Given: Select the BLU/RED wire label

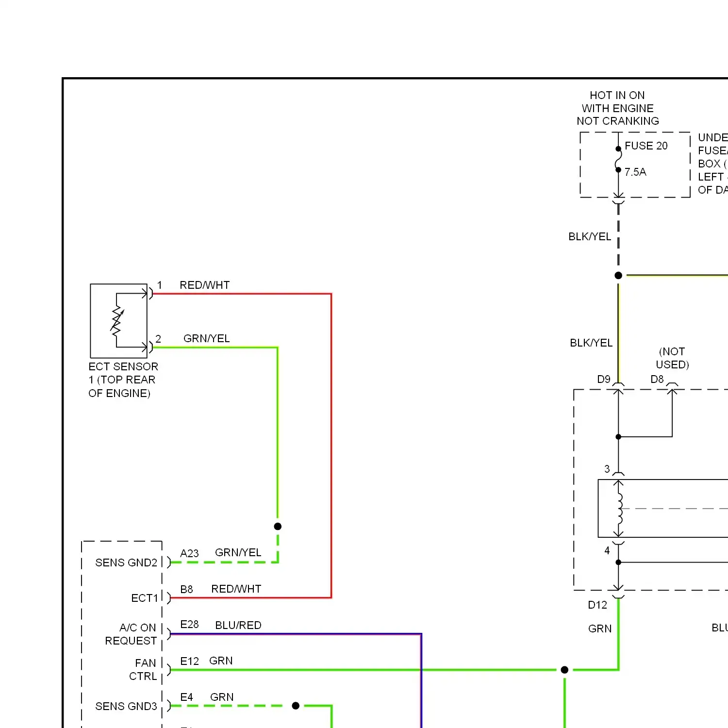Looking at the screenshot, I should (238, 625).
